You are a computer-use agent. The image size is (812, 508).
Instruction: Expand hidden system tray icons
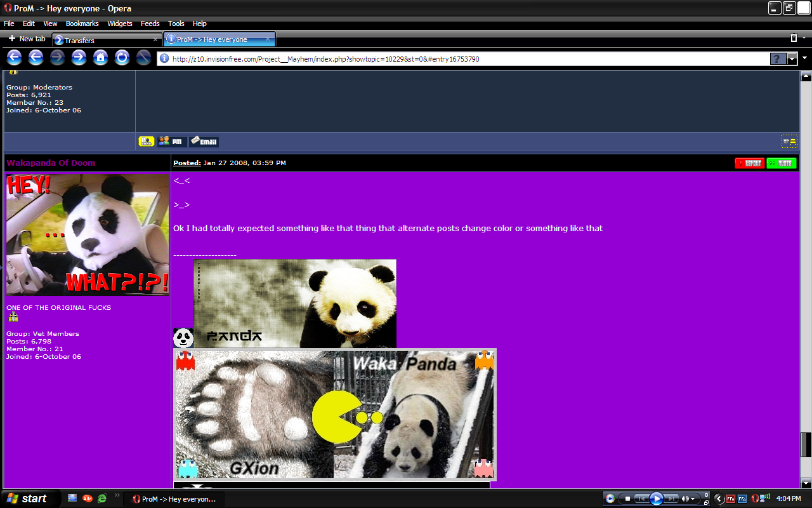(719, 498)
